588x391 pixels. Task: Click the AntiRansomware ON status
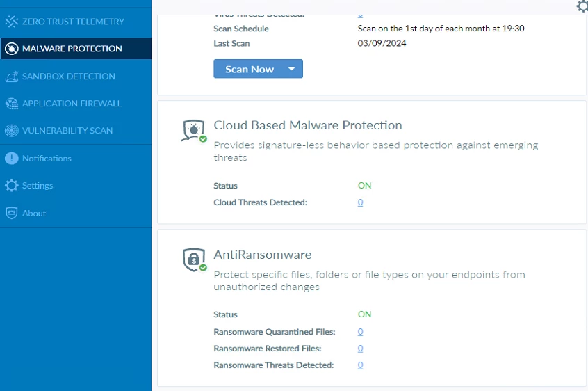pos(364,314)
